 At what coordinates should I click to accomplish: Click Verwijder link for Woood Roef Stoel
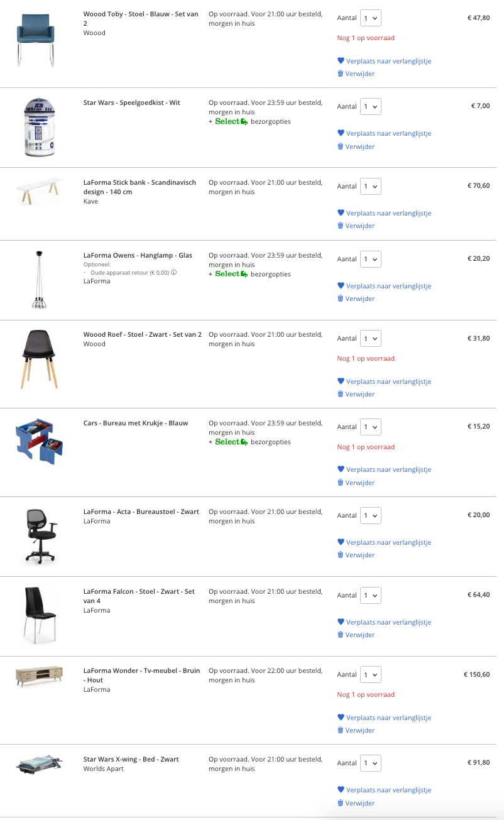359,394
